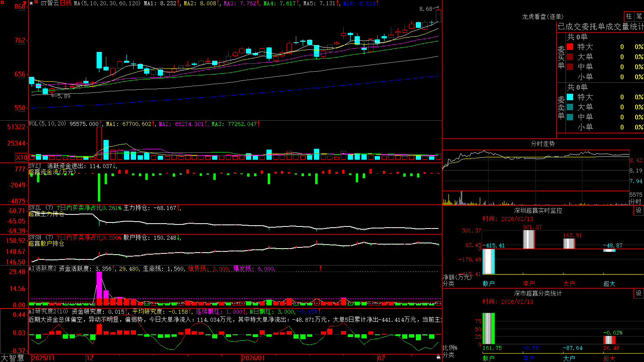The width and height of the screenshot is (644, 362).
Task: Click 超大 category label in 实时监控 chart
Action: (x=609, y=284)
